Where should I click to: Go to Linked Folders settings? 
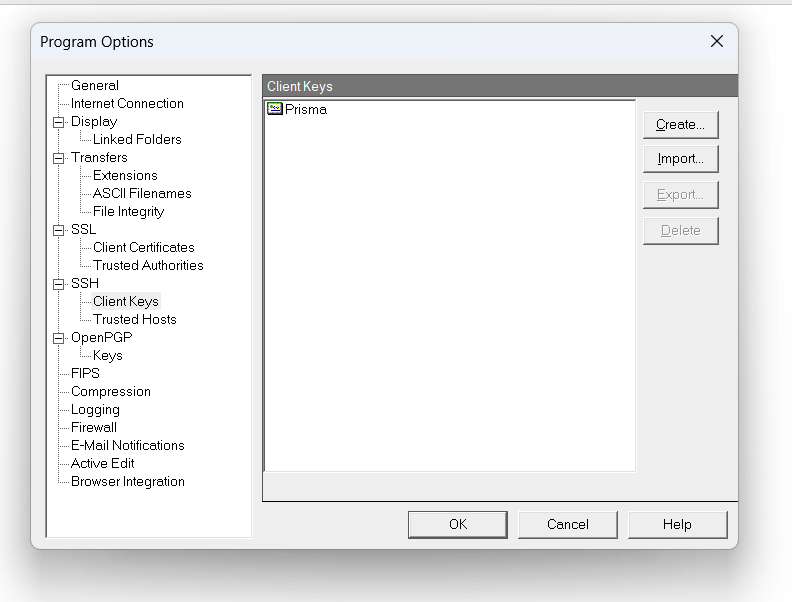pos(137,139)
